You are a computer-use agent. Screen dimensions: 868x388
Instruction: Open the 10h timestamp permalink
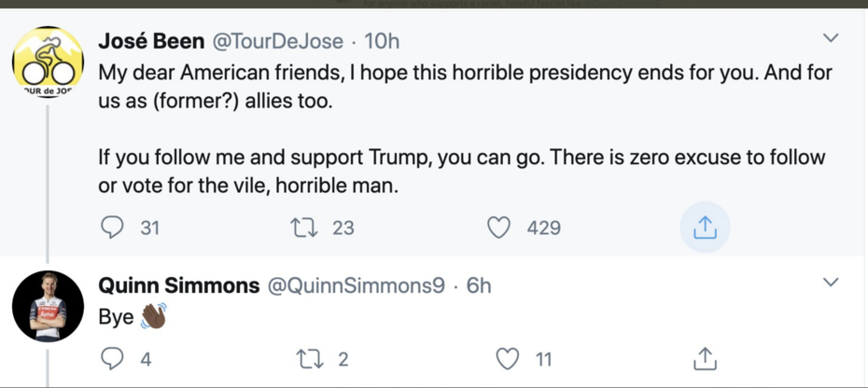382,41
